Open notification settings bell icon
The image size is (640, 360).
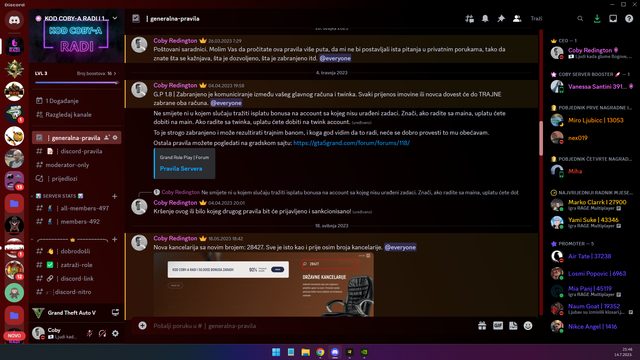485,18
